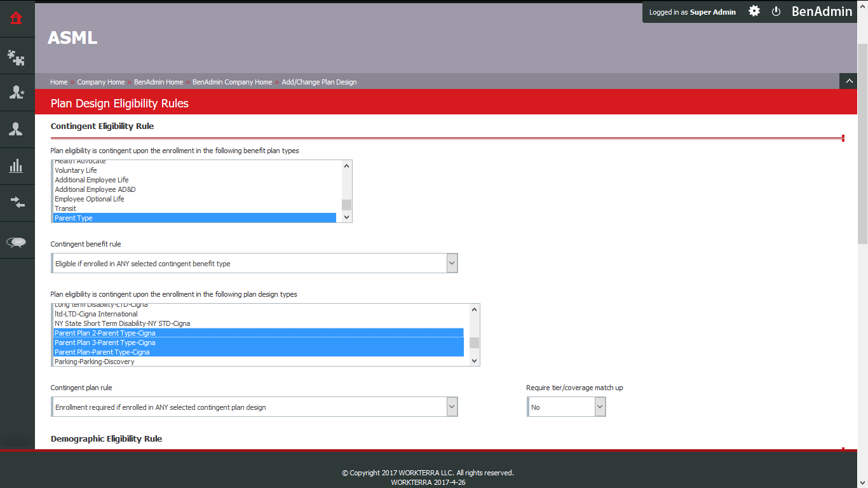Open the single user sidebar icon
The image size is (868, 488).
(x=17, y=130)
